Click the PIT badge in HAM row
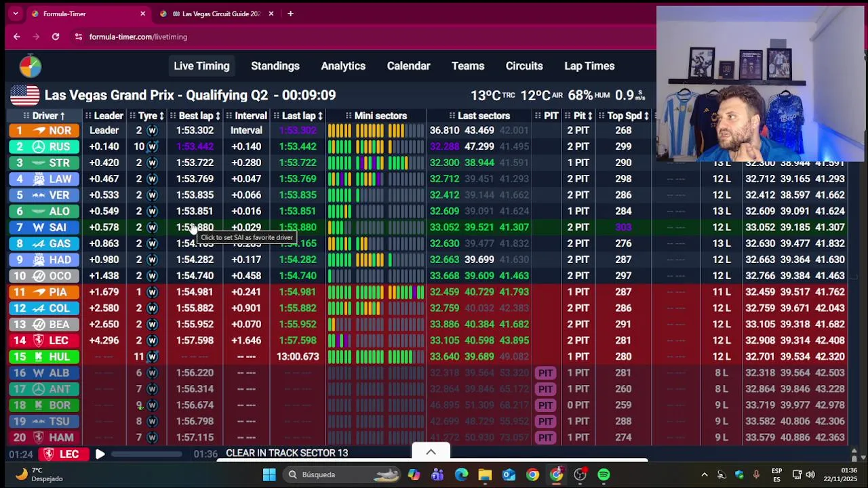Image resolution: width=868 pixels, height=488 pixels. click(545, 438)
